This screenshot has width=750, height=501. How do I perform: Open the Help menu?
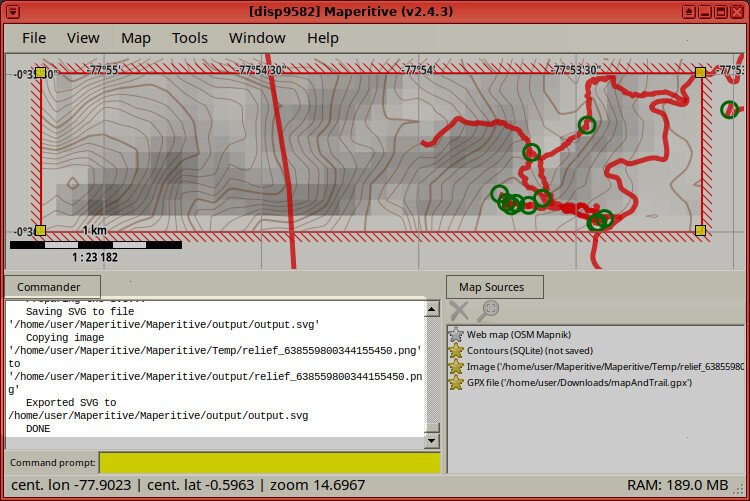click(323, 38)
